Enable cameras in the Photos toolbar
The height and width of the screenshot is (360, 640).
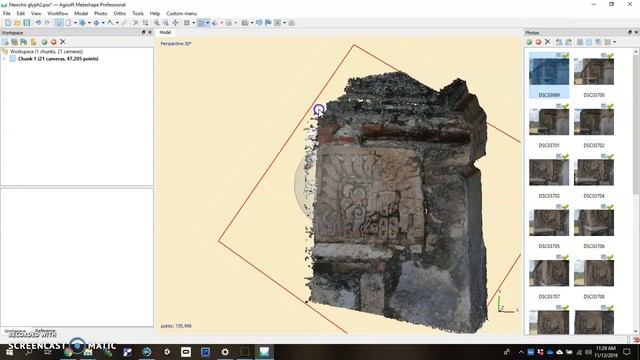[x=529, y=42]
